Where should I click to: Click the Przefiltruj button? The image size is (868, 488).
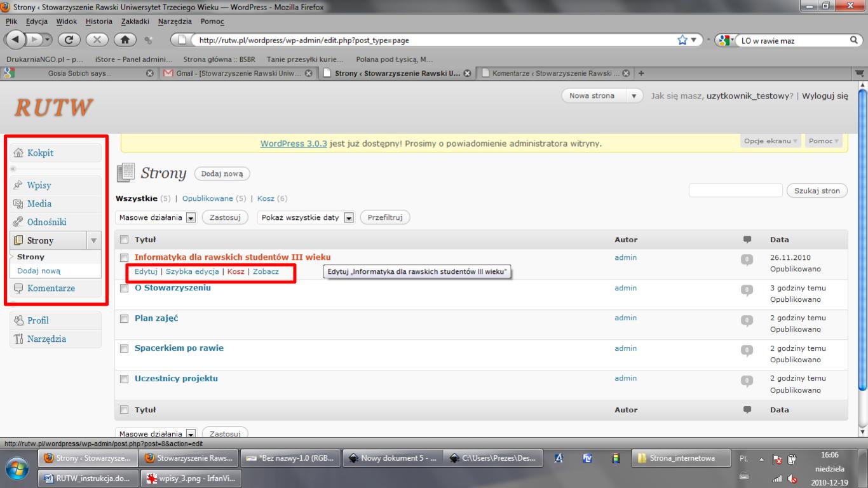click(x=385, y=217)
